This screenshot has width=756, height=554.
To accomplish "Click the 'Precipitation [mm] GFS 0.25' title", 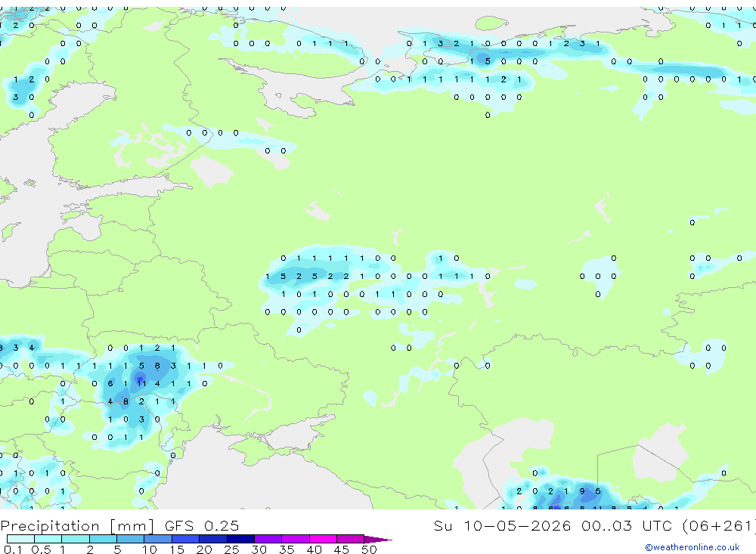I will tap(119, 525).
